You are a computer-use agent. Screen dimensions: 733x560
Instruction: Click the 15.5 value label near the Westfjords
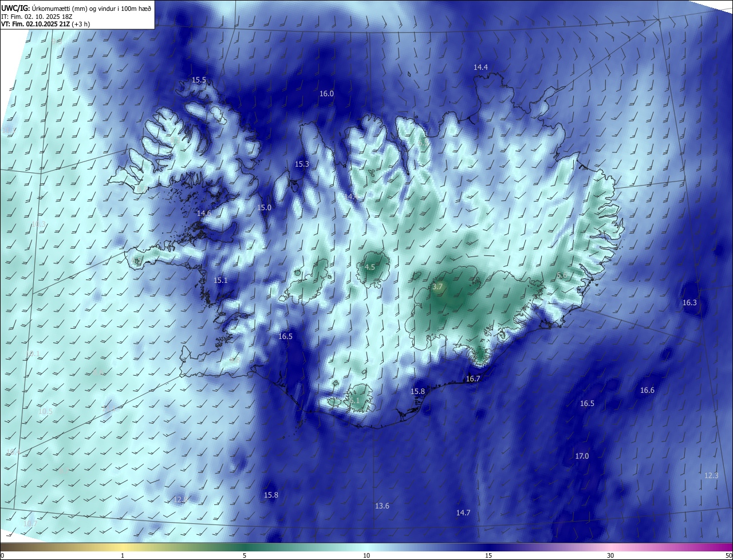199,80
